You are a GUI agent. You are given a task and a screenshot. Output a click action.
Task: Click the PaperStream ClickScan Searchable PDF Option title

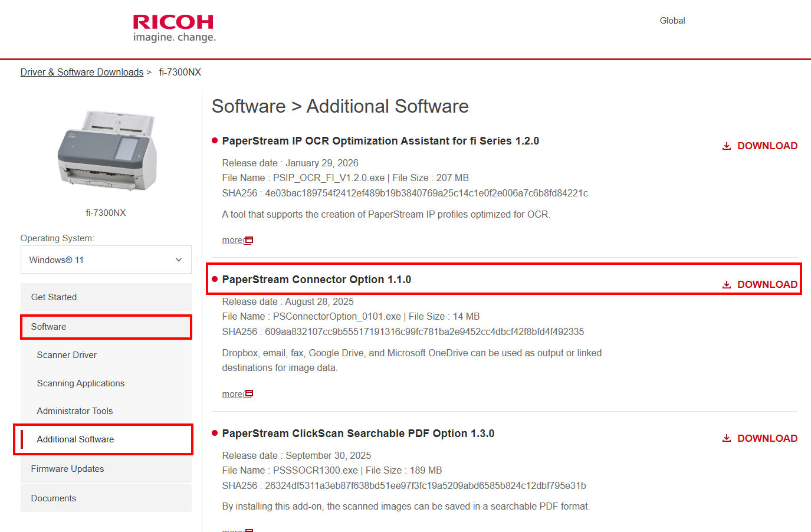pos(358,434)
